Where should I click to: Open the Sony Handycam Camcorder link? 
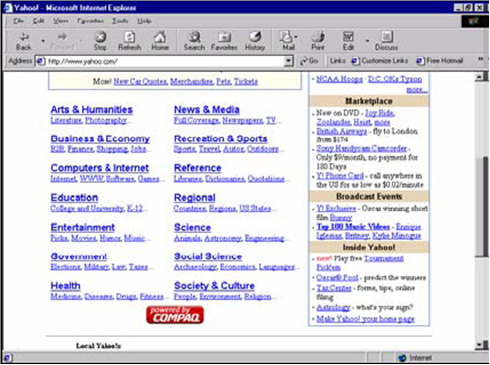point(361,148)
